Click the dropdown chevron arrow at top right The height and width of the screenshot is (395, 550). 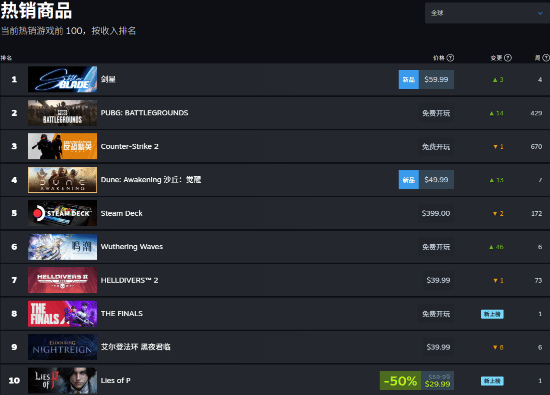pyautogui.click(x=540, y=13)
